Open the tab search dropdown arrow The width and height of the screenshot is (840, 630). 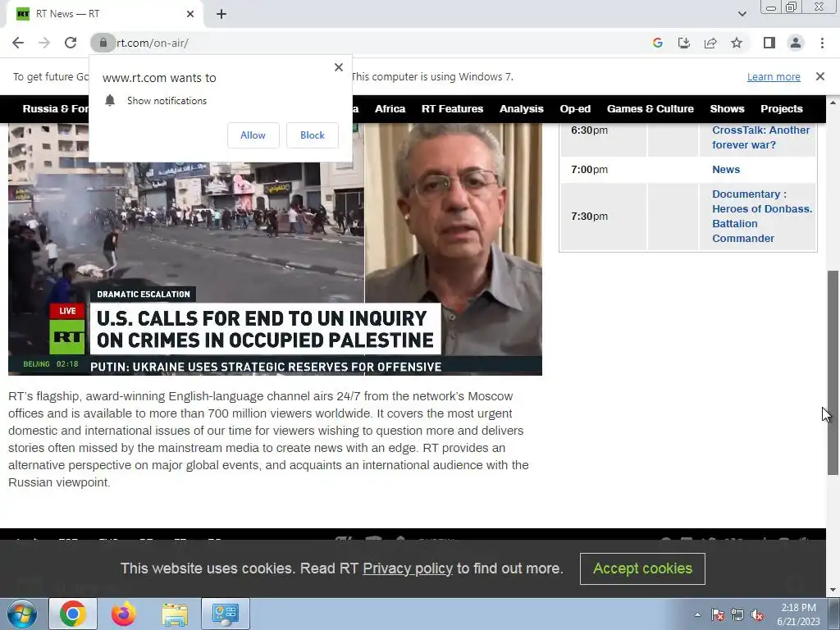point(742,14)
